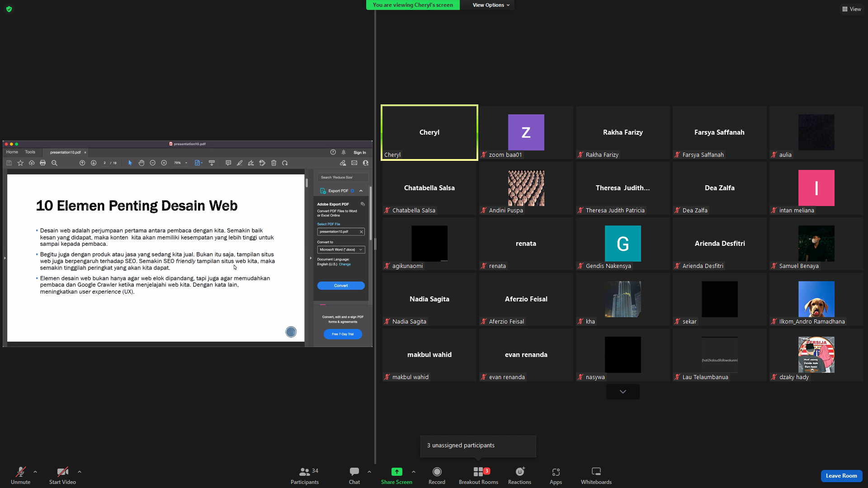Open the Participants panel

[x=305, y=475]
